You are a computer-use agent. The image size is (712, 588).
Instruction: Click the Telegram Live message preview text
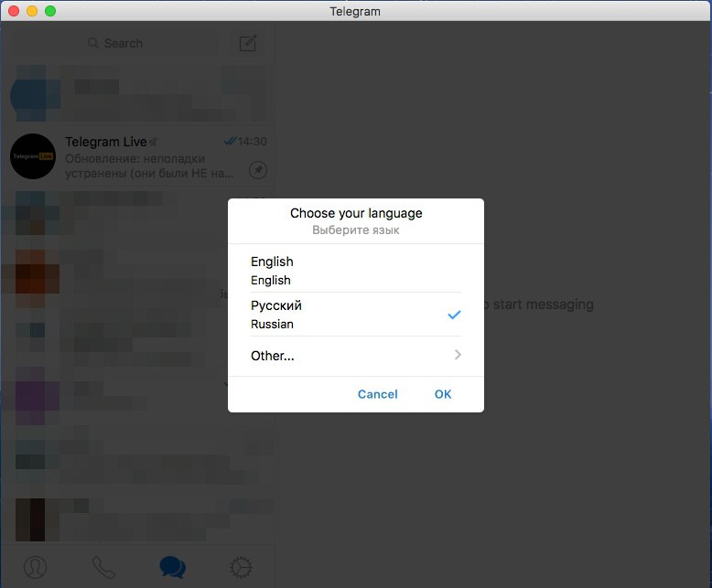(x=149, y=166)
